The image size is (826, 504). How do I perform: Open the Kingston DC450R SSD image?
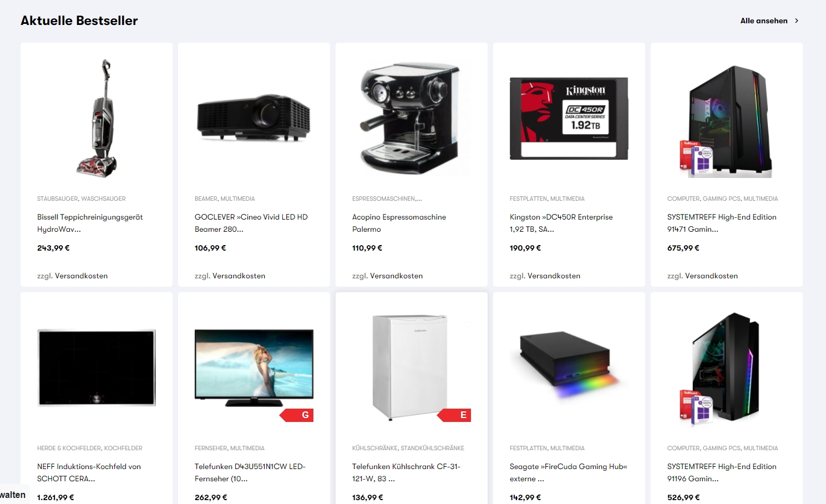(569, 118)
